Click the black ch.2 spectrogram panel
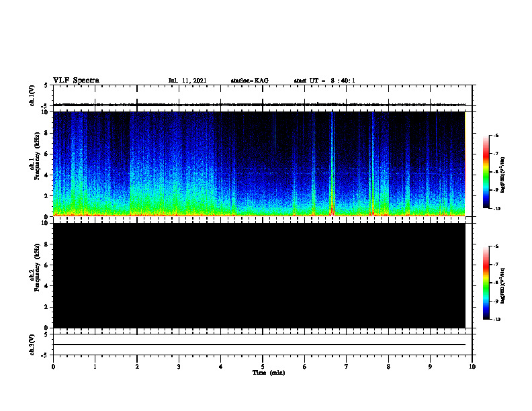Screen dimensions: 532x411 pyautogui.click(x=259, y=275)
